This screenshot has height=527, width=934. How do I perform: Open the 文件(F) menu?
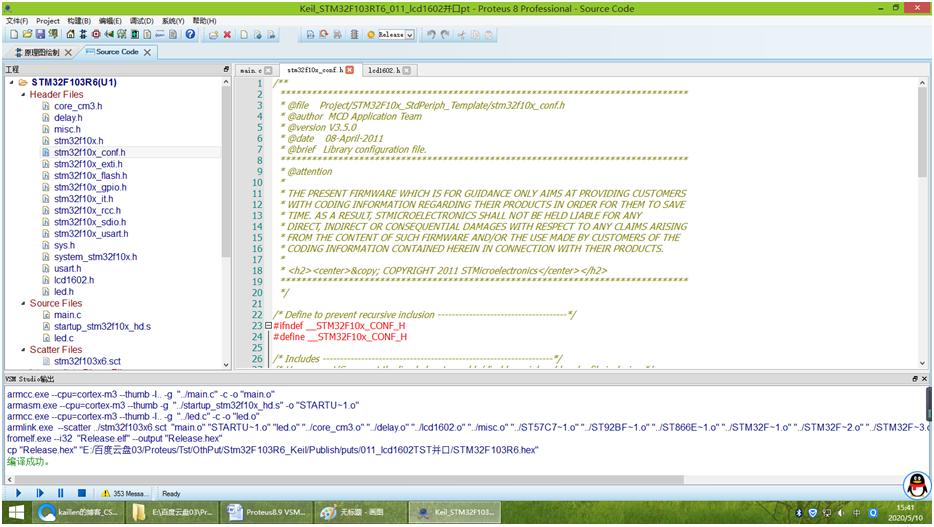[17, 21]
